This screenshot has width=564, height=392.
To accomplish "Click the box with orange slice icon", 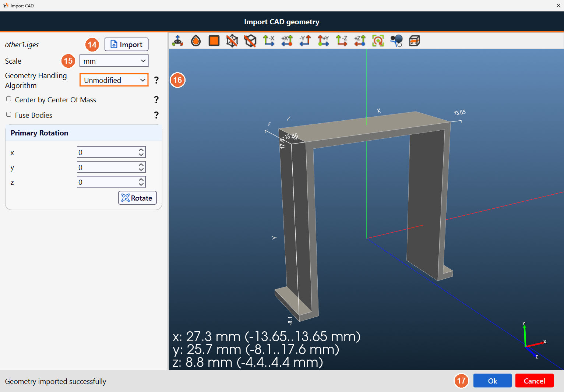I will [415, 41].
